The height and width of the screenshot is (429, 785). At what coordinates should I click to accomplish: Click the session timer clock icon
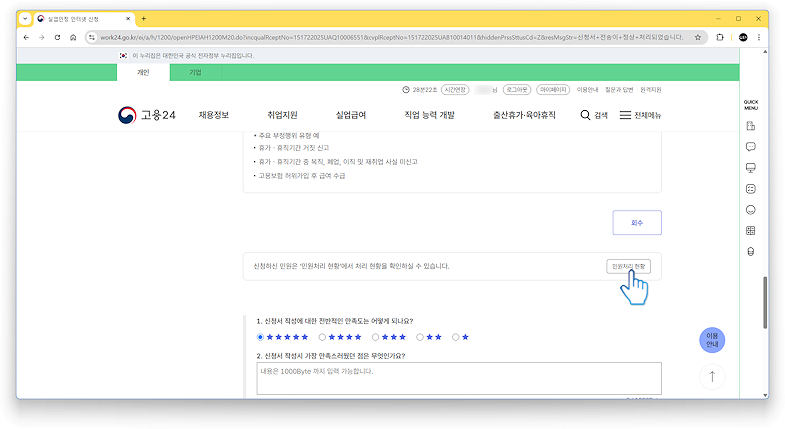coord(406,90)
